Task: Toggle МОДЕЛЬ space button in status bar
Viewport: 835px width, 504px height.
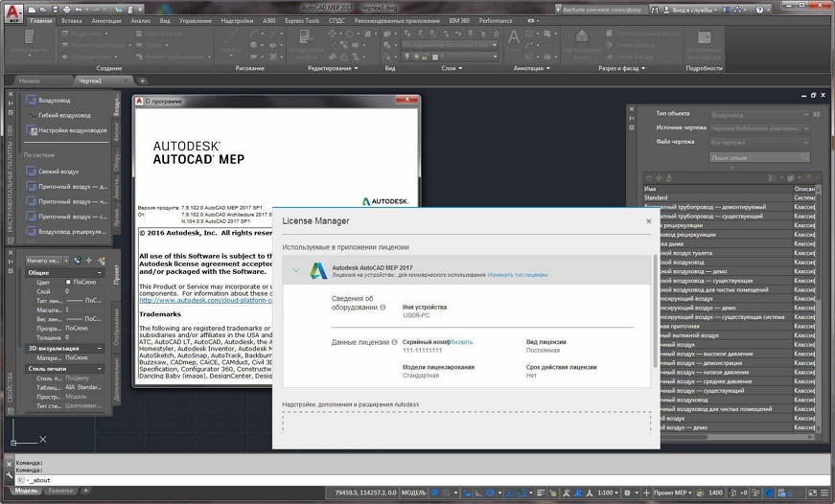Action: (414, 493)
